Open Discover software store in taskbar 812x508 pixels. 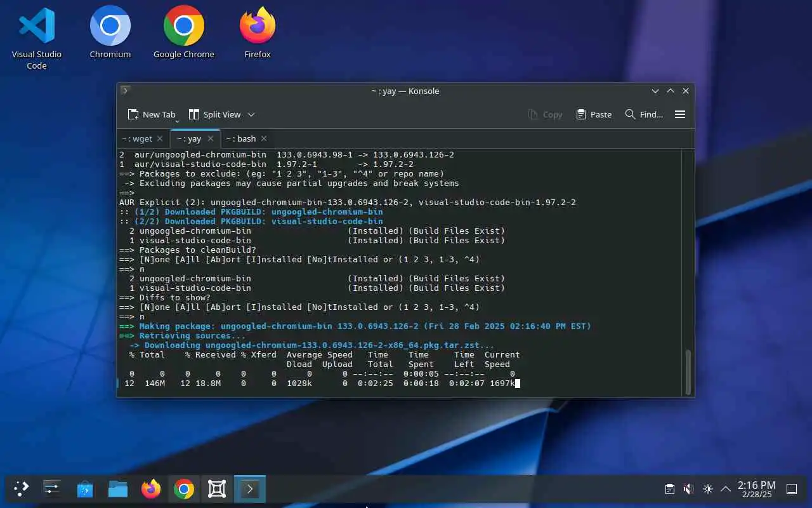pos(85,488)
